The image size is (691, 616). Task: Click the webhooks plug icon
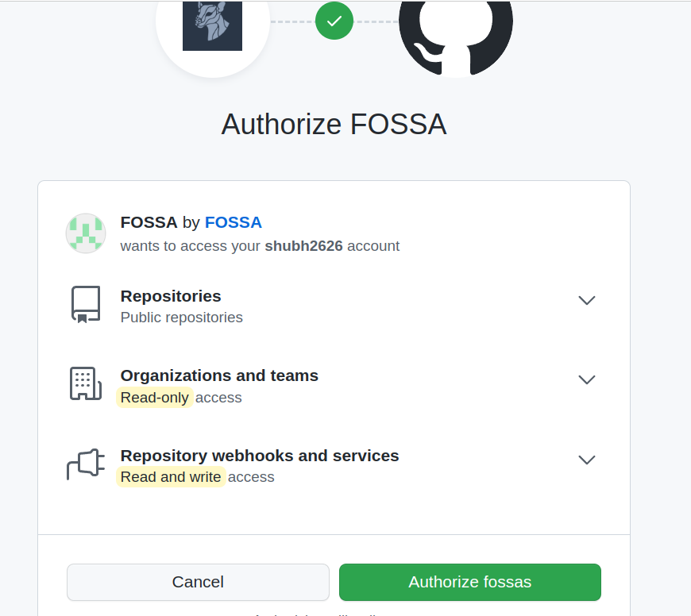[86, 464]
